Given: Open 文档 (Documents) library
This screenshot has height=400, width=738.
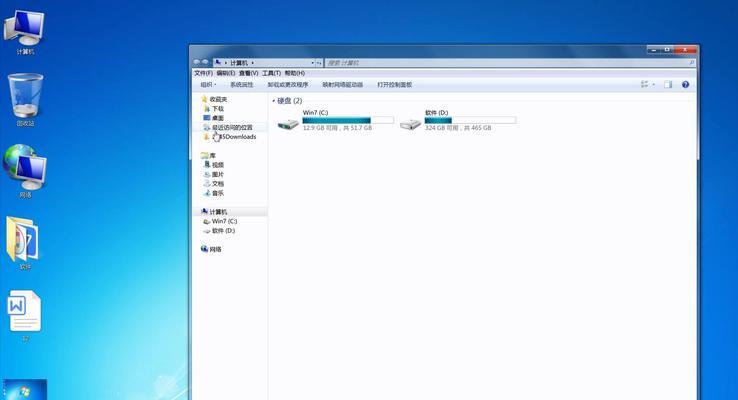Looking at the screenshot, I should (214, 184).
